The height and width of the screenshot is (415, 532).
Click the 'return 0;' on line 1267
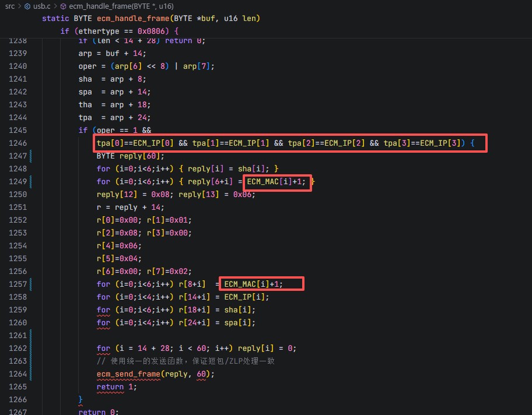click(99, 412)
